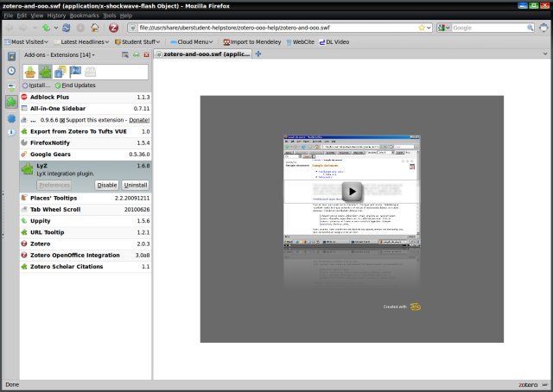Select the Zotero OpenOffice Integration row

pyautogui.click(x=86, y=256)
